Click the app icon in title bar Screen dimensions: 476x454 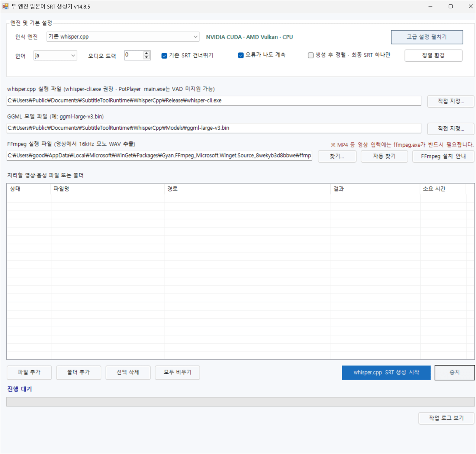coord(5,6)
